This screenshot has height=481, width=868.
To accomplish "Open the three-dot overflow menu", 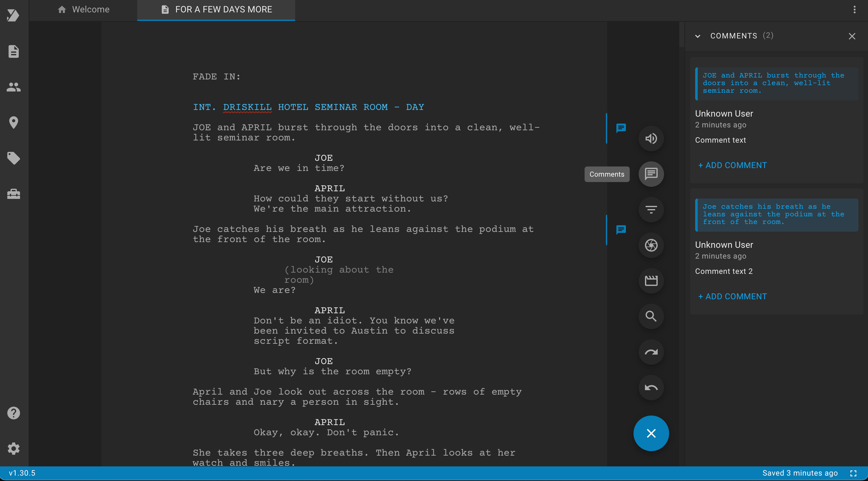I will [x=854, y=10].
